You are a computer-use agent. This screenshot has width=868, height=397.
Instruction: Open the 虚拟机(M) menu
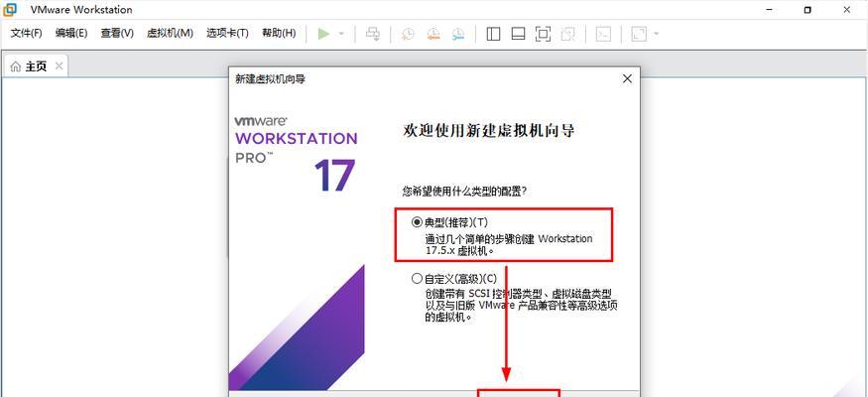[170, 33]
